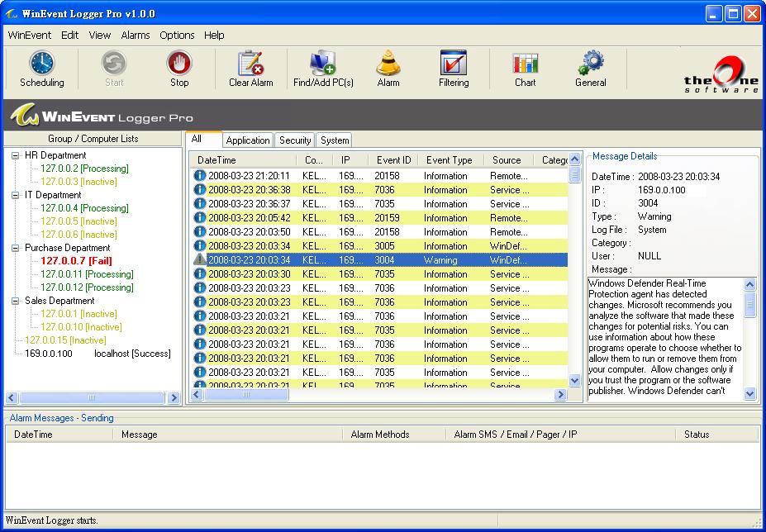Click the IP column header in event list
Screen dimensions: 766x532
pyautogui.click(x=350, y=159)
